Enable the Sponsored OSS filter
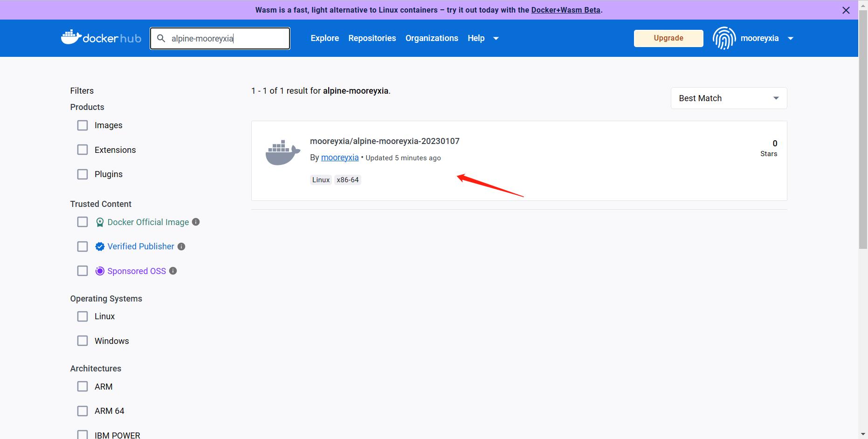This screenshot has width=868, height=439. point(83,271)
